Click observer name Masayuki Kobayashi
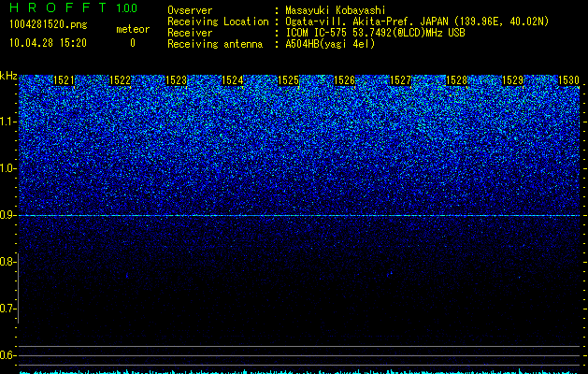This screenshot has width=588, height=374. point(336,10)
